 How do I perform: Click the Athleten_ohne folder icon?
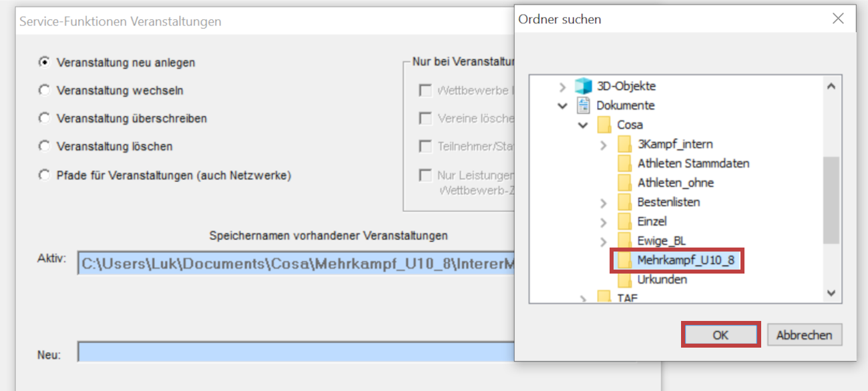tap(625, 183)
